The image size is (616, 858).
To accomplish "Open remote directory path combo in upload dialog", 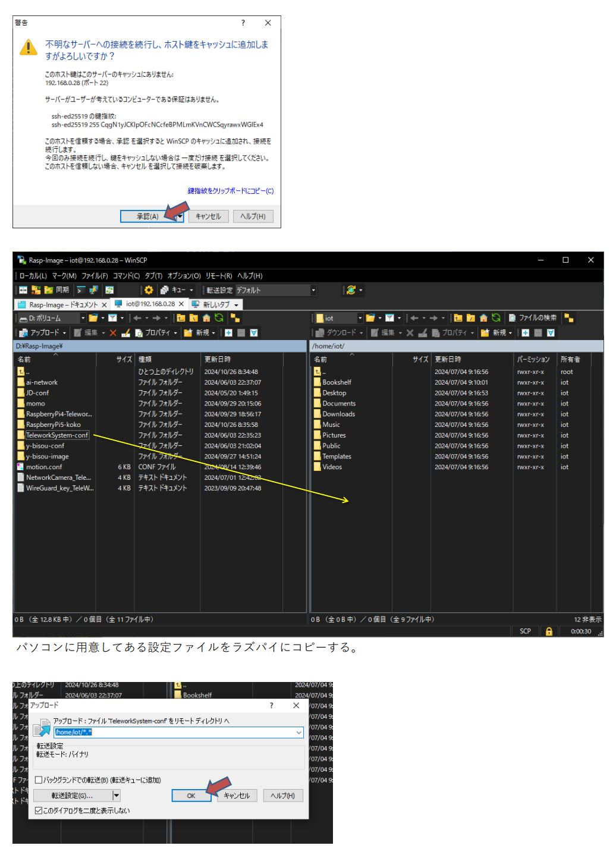I will (299, 733).
